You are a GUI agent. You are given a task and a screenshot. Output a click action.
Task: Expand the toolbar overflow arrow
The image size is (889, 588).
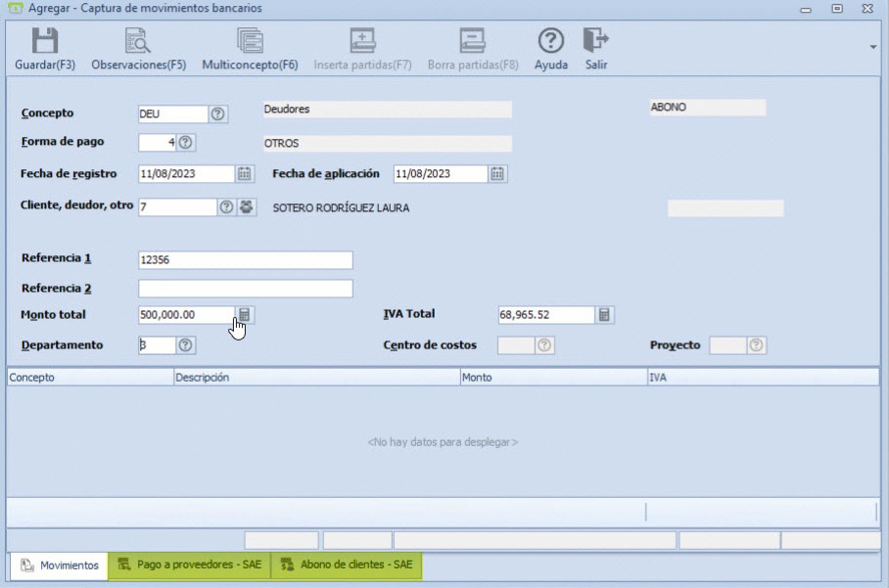tap(872, 46)
